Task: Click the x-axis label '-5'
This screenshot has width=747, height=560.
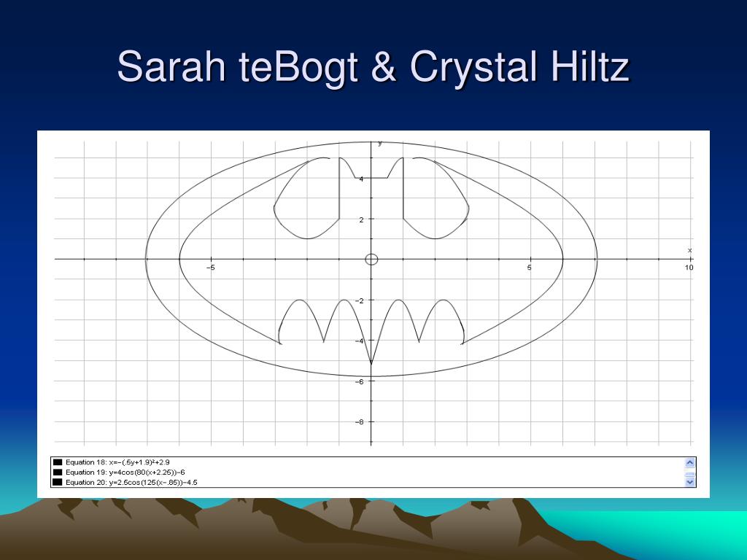Action: [x=211, y=268]
